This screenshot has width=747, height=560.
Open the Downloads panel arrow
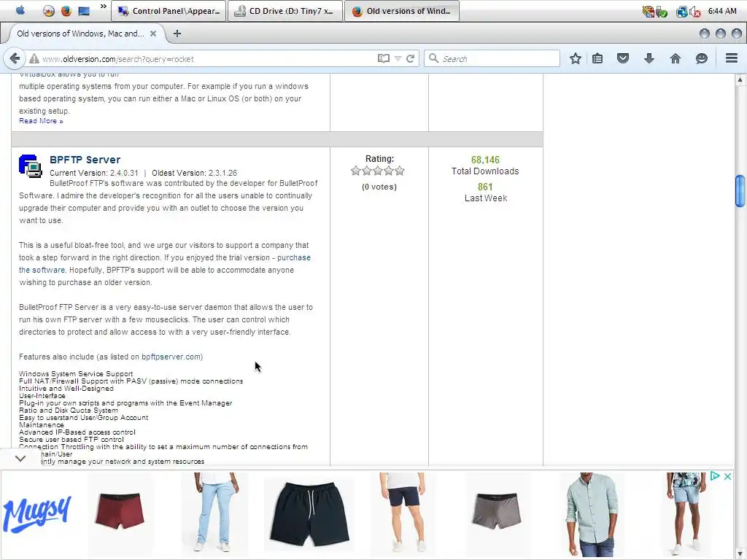[x=649, y=58]
